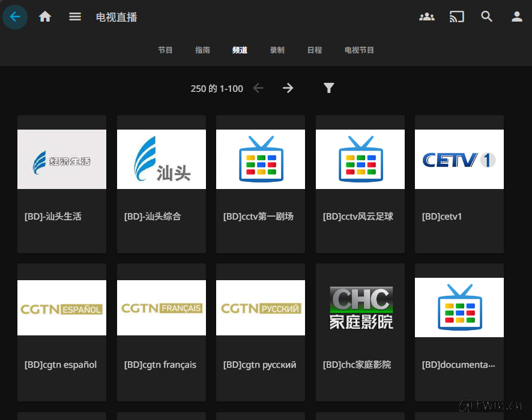Select the 频道 tab
The image size is (532, 420).
[240, 50]
